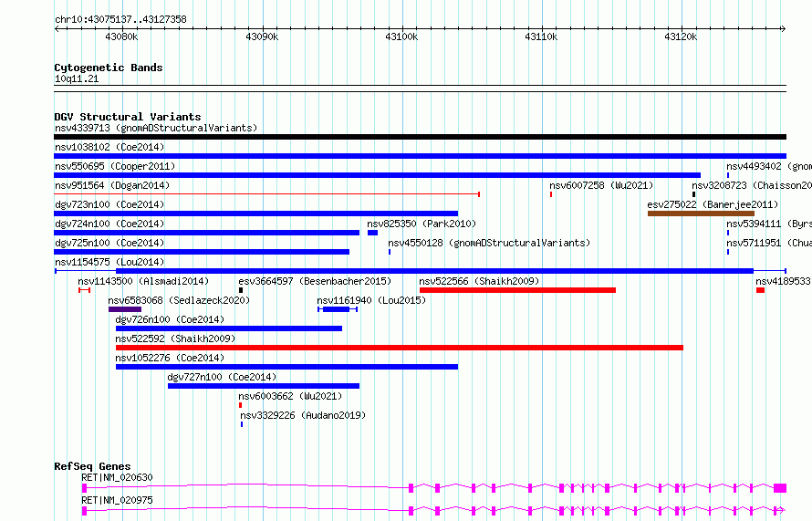The image size is (812, 521).
Task: Select the red nsv4189533 bar
Action: (x=760, y=290)
